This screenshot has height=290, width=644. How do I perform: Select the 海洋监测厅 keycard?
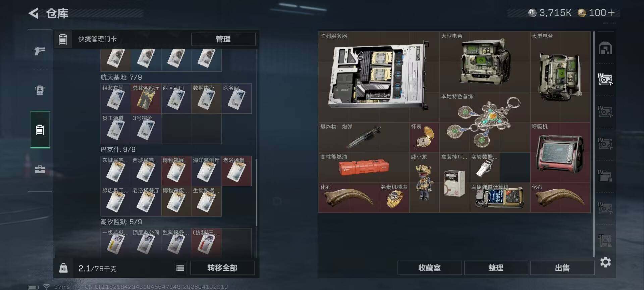coord(206,171)
